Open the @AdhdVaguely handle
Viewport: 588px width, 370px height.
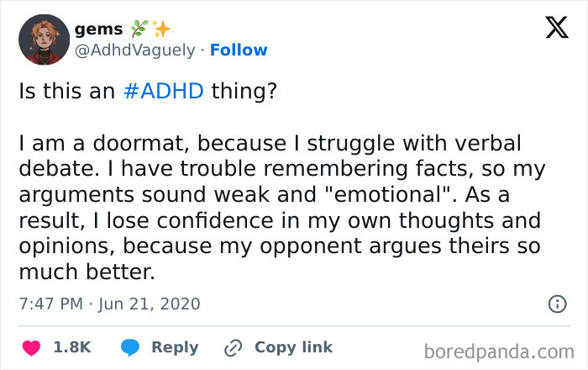click(135, 50)
